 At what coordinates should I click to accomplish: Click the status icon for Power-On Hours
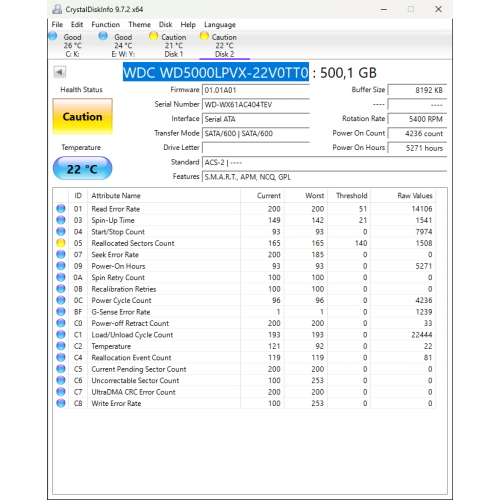[61, 266]
